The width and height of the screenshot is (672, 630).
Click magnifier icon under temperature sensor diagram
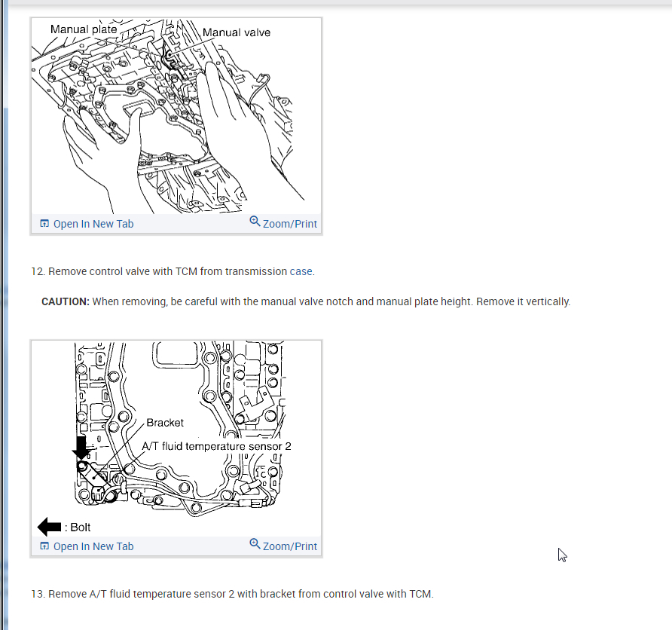pyautogui.click(x=255, y=544)
